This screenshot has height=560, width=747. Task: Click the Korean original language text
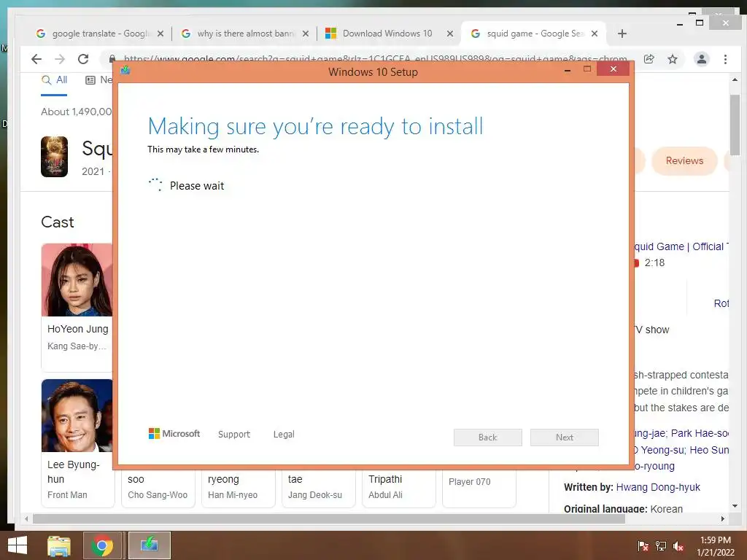tap(666, 509)
